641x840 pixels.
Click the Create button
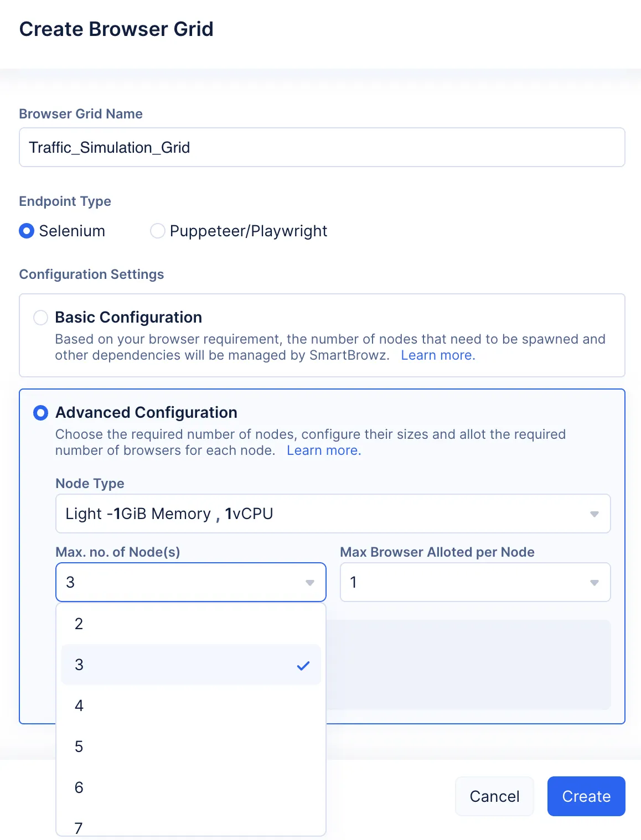click(x=586, y=796)
